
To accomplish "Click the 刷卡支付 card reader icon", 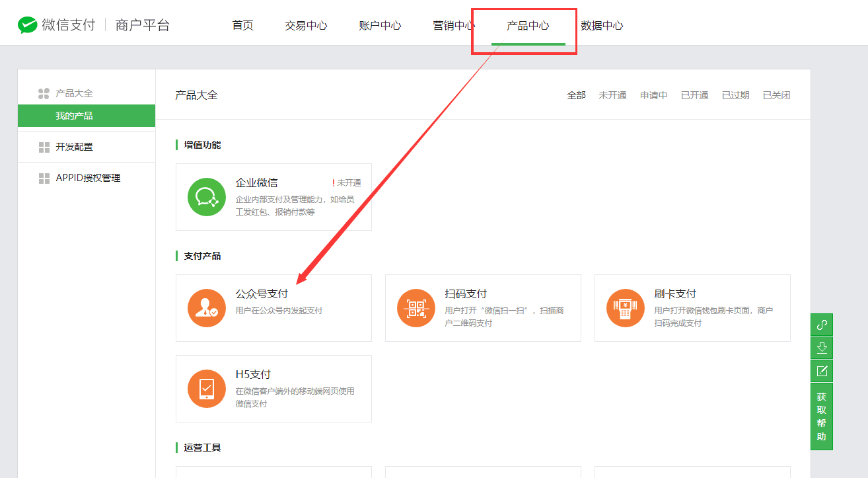I will pyautogui.click(x=626, y=308).
